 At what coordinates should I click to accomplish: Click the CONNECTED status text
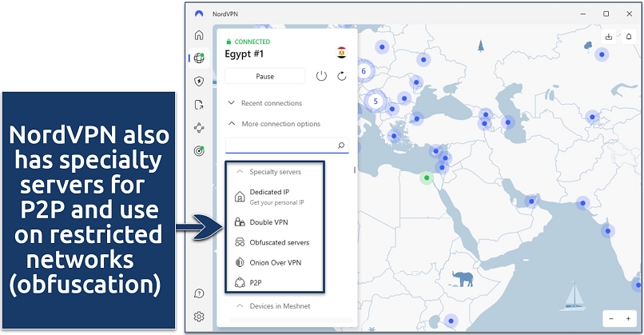point(252,42)
